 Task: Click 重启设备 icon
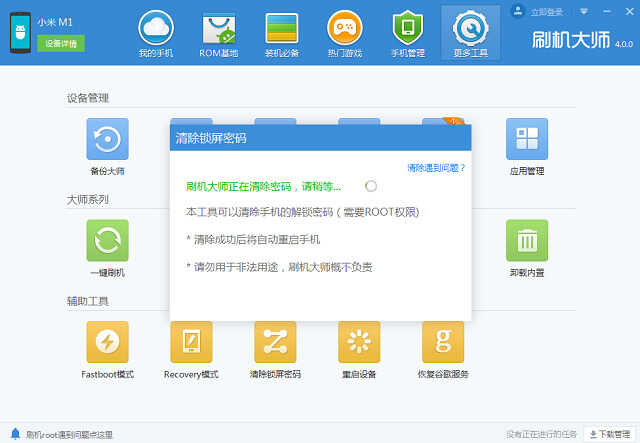pos(359,342)
